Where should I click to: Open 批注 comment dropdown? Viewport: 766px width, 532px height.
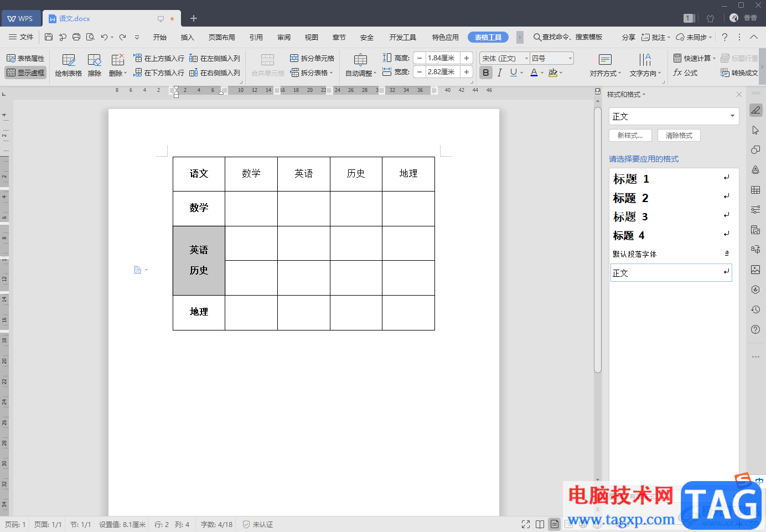point(656,37)
